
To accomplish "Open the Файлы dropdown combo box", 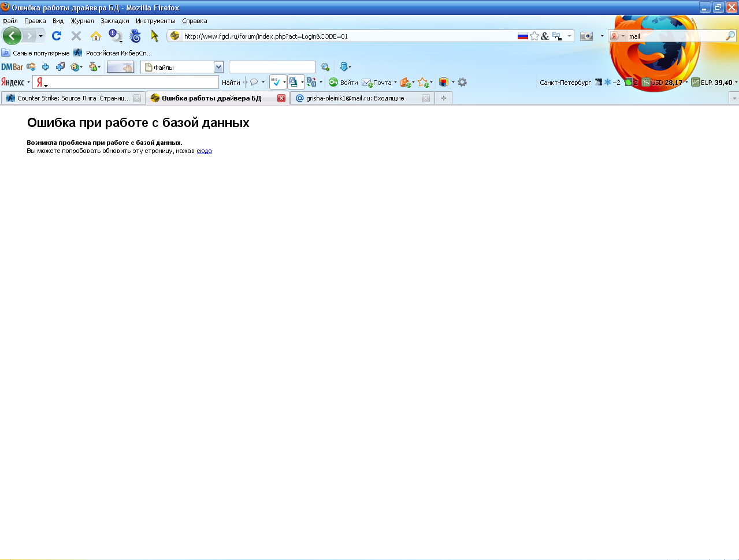I will coord(182,67).
